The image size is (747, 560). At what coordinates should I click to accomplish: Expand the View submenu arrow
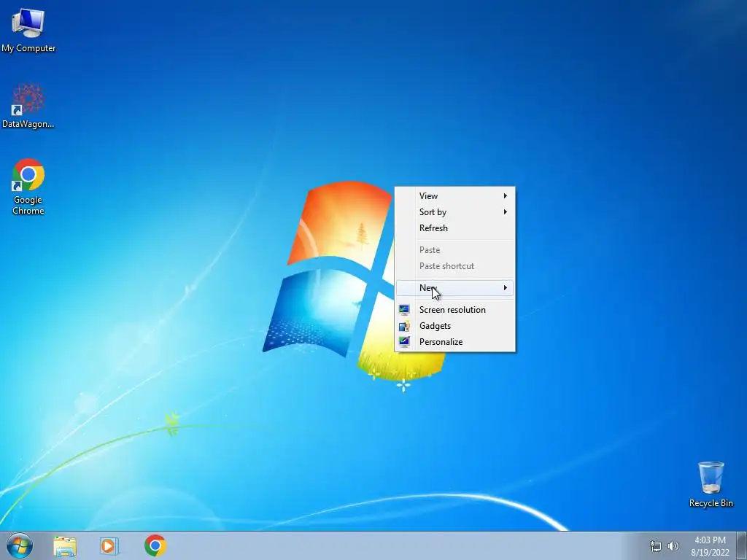click(505, 196)
